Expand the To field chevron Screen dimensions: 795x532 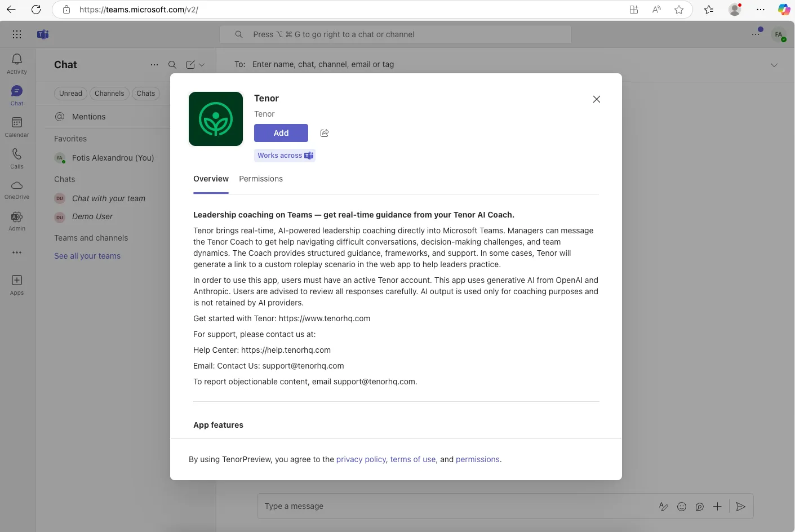(x=774, y=65)
